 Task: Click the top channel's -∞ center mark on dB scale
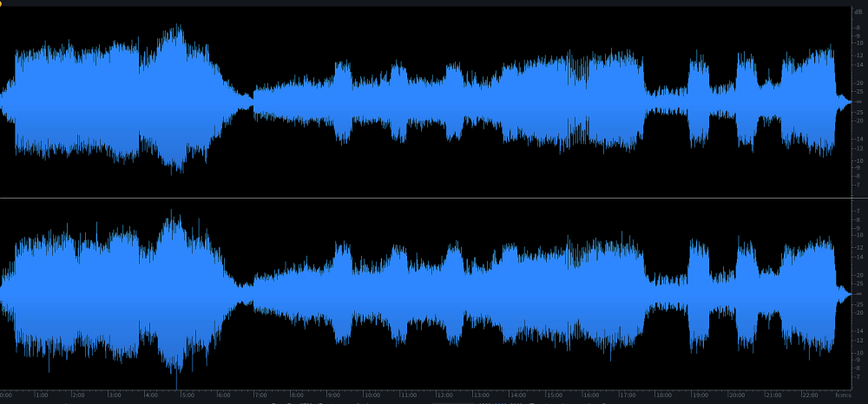[858, 101]
